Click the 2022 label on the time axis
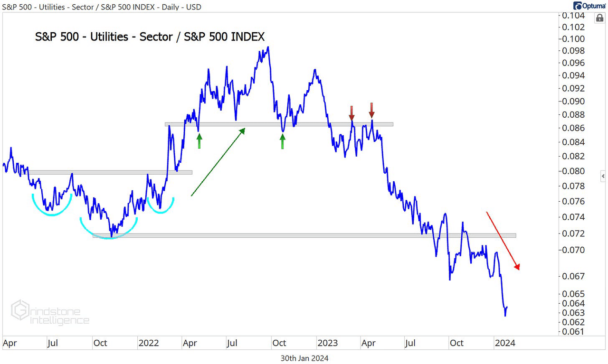Image resolution: width=608 pixels, height=364 pixels. [x=148, y=343]
